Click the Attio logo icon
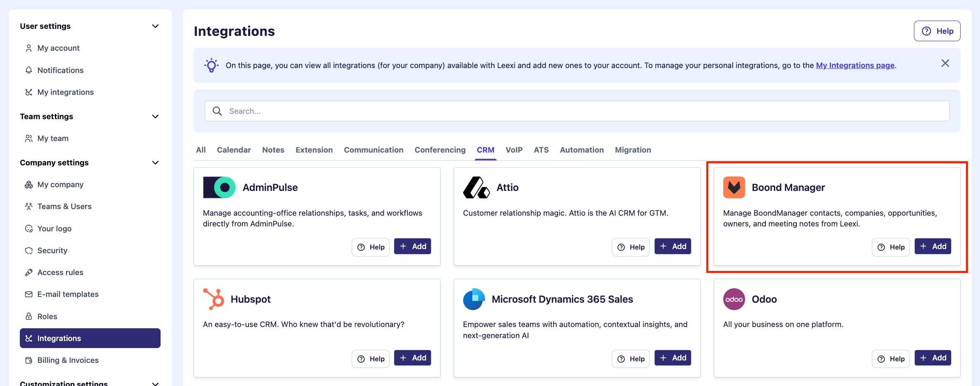The height and width of the screenshot is (386, 980). [x=476, y=188]
